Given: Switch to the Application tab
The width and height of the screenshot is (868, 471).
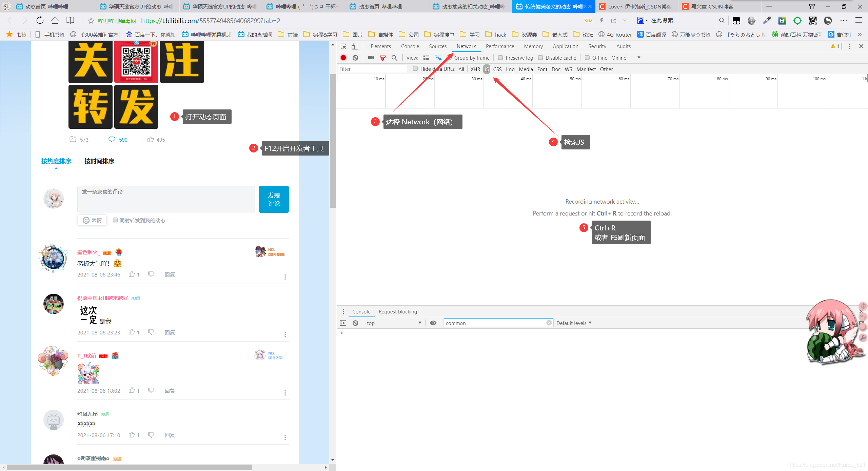Looking at the screenshot, I should click(565, 46).
